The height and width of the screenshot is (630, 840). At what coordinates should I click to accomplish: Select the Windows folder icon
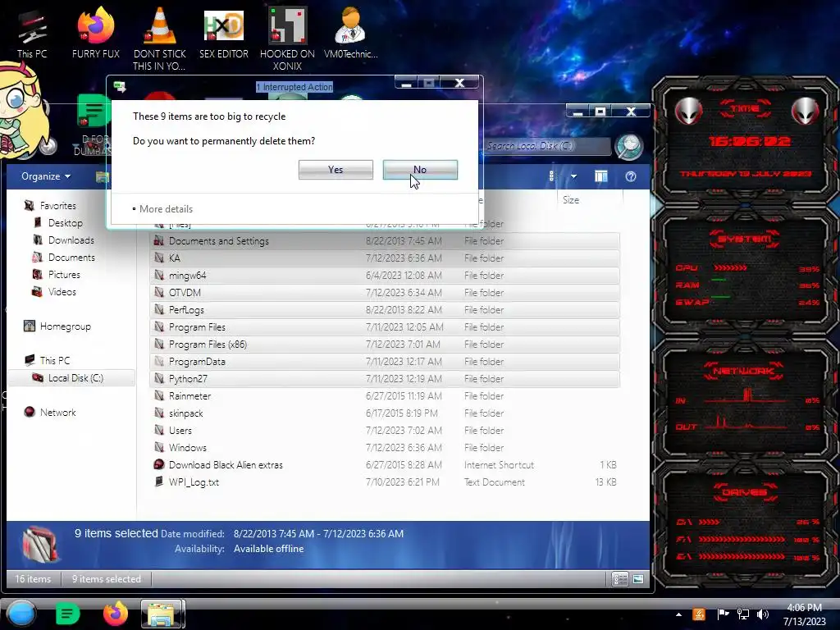point(159,447)
